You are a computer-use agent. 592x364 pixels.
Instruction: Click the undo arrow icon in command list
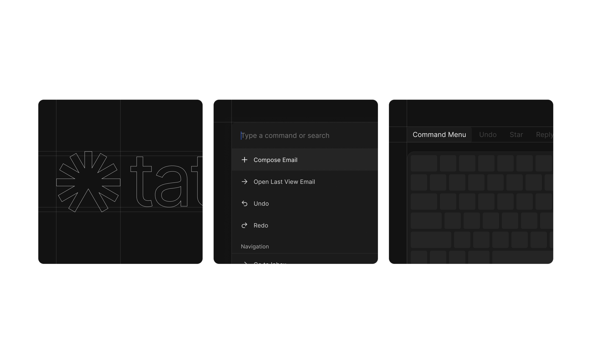click(x=244, y=204)
